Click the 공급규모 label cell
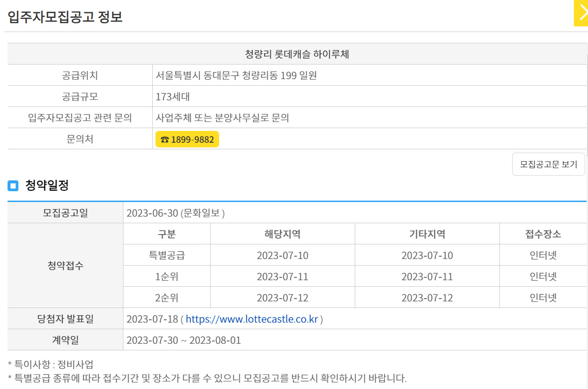588x389 pixels. [x=80, y=97]
